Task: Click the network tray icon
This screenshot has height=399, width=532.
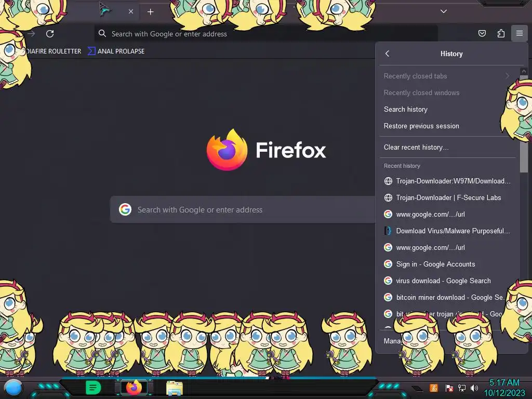Action: (462, 388)
